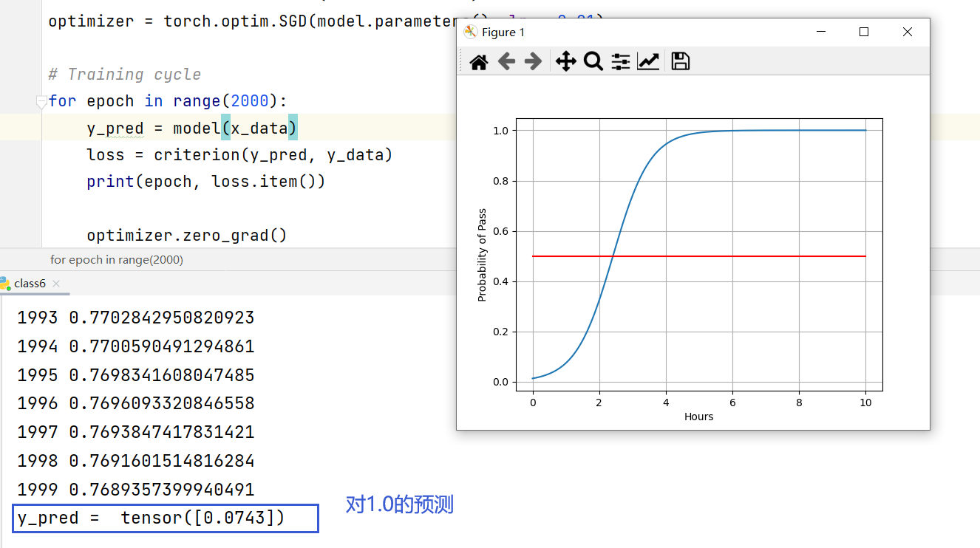Click output line '1999 0.7689357399940491'
This screenshot has width=980, height=548.
click(136, 490)
